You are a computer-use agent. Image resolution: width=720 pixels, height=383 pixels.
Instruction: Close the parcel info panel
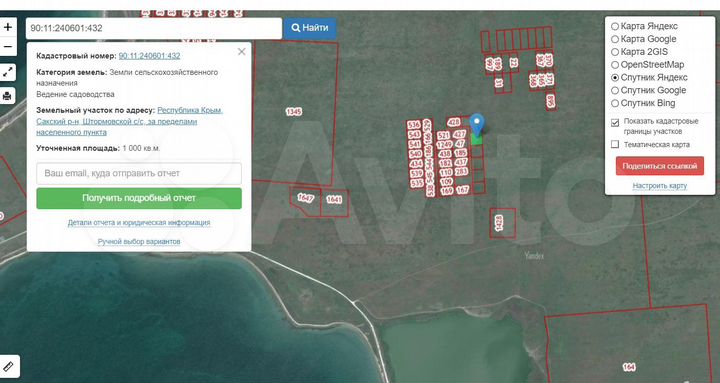point(242,52)
